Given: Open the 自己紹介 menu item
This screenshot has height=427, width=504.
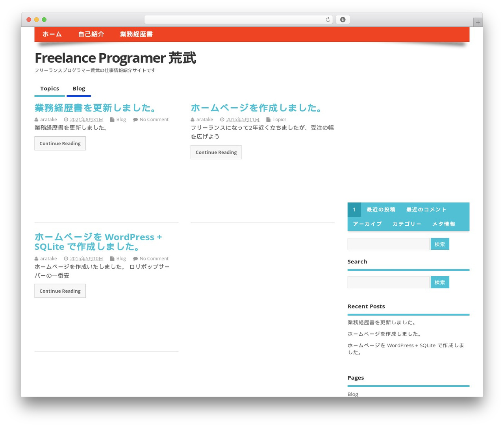Looking at the screenshot, I should 91,34.
